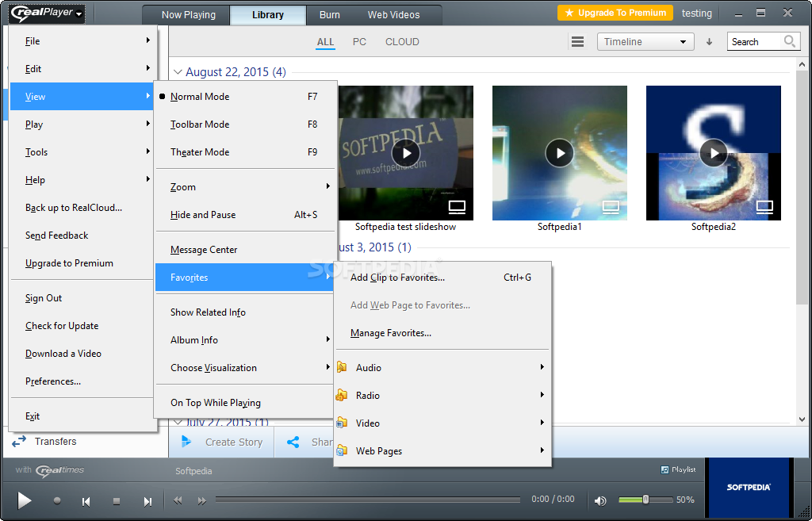Click the search magnifier icon

click(x=789, y=41)
